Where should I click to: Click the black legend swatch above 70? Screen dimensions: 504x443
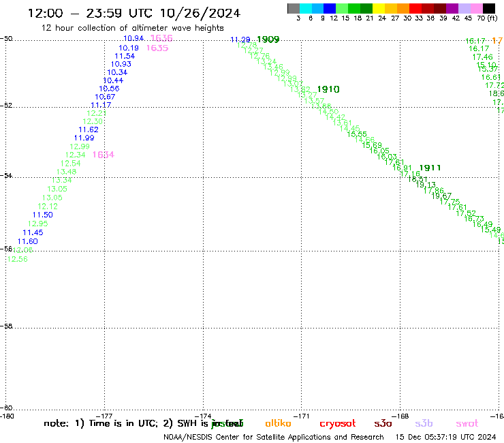(488, 8)
